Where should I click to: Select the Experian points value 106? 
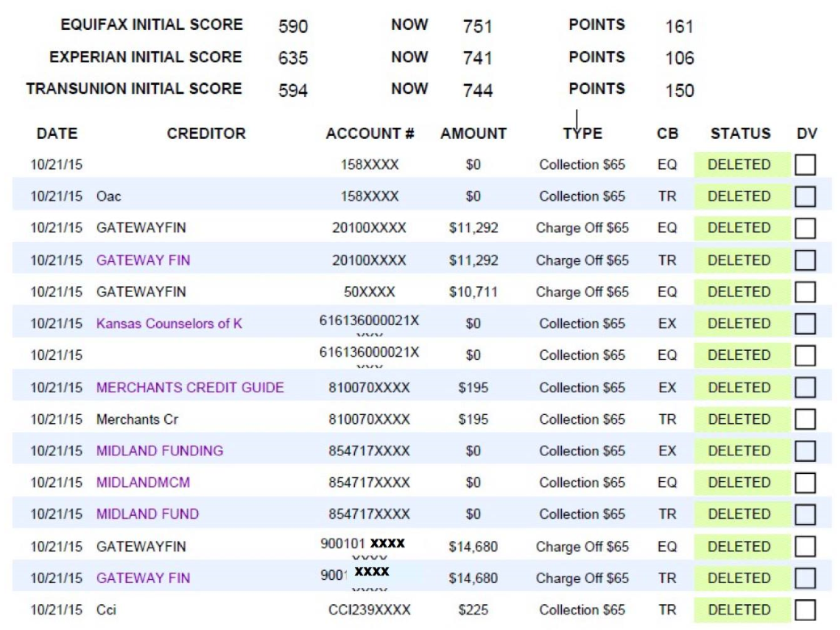click(x=679, y=58)
